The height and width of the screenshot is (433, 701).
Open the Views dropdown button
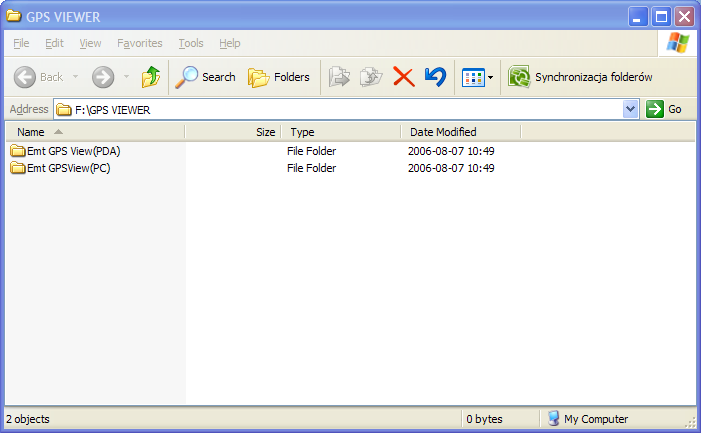tap(477, 78)
